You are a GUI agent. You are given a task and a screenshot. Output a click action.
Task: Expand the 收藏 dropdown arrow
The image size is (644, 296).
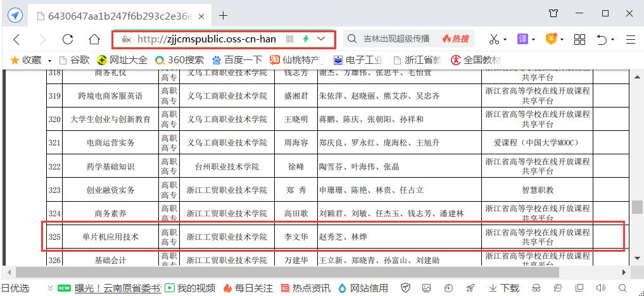[49, 61]
